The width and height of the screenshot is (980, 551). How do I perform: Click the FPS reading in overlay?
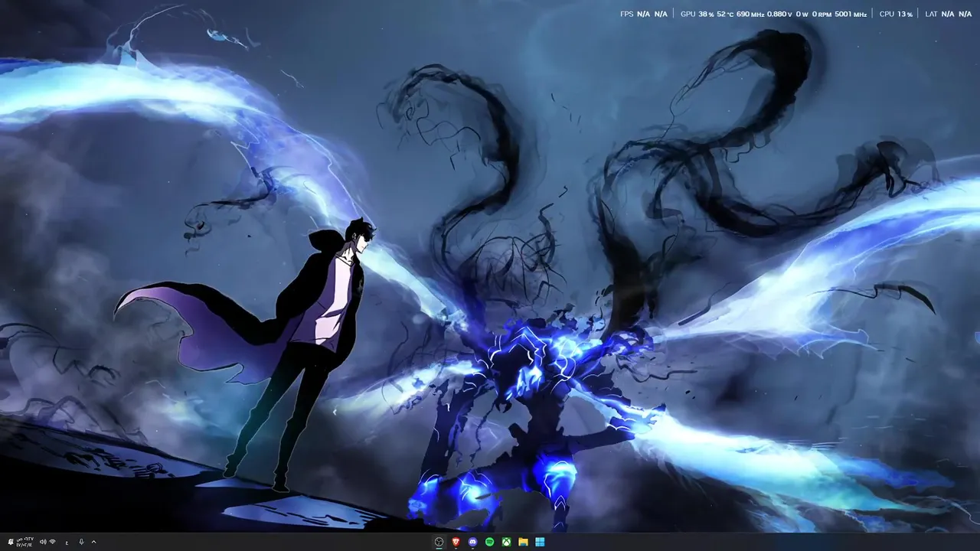643,14
